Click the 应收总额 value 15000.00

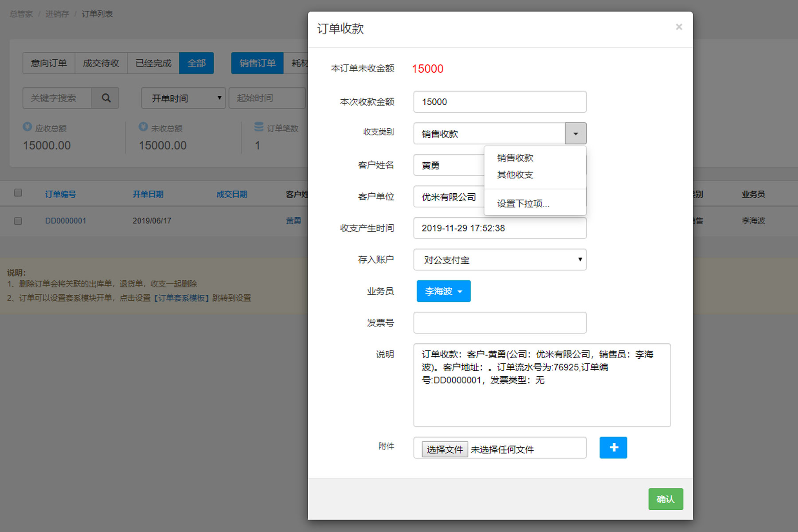[x=47, y=145]
